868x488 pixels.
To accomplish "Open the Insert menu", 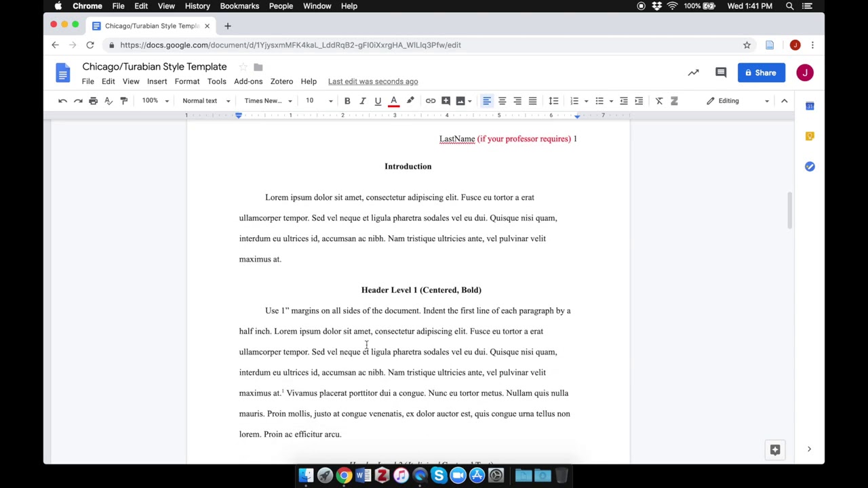I will click(157, 81).
